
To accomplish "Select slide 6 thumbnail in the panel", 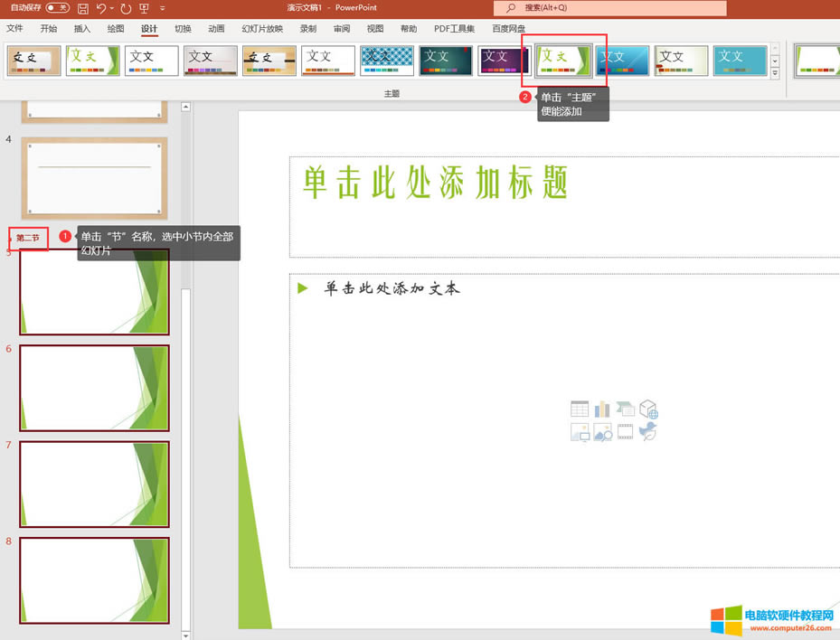I will click(x=94, y=389).
